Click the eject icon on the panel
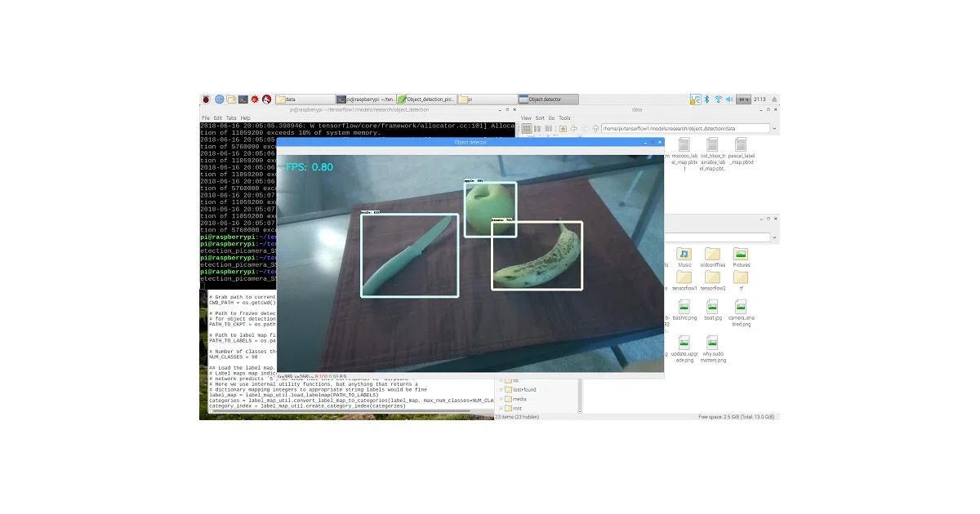 [x=774, y=100]
